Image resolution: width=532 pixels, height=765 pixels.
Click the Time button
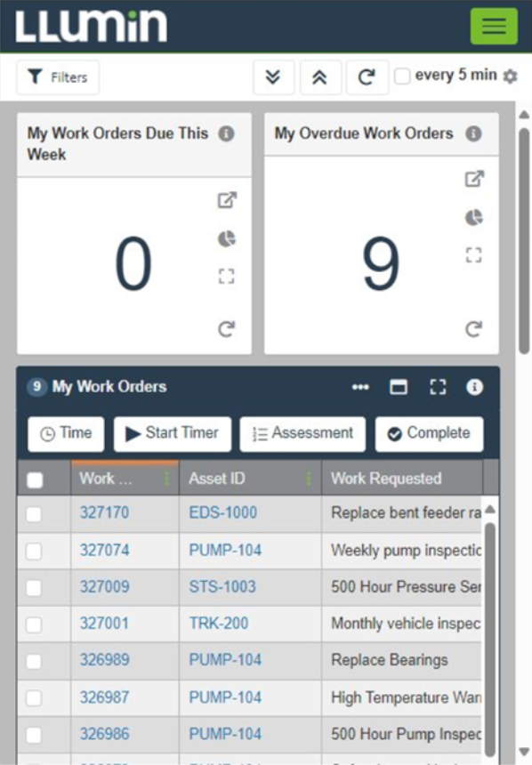[x=66, y=434]
